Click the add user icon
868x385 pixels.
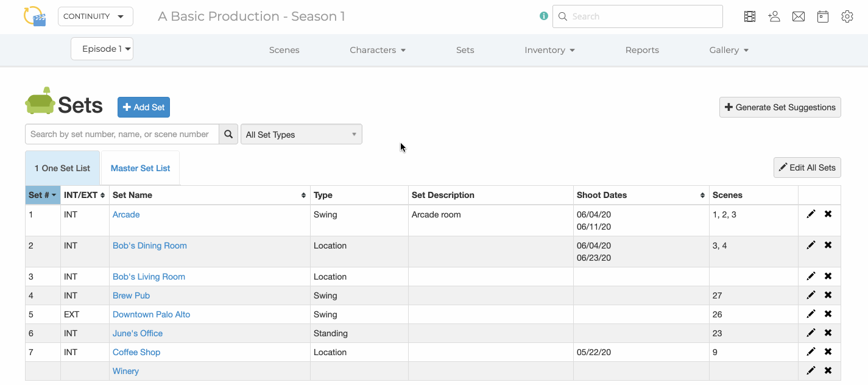(774, 16)
